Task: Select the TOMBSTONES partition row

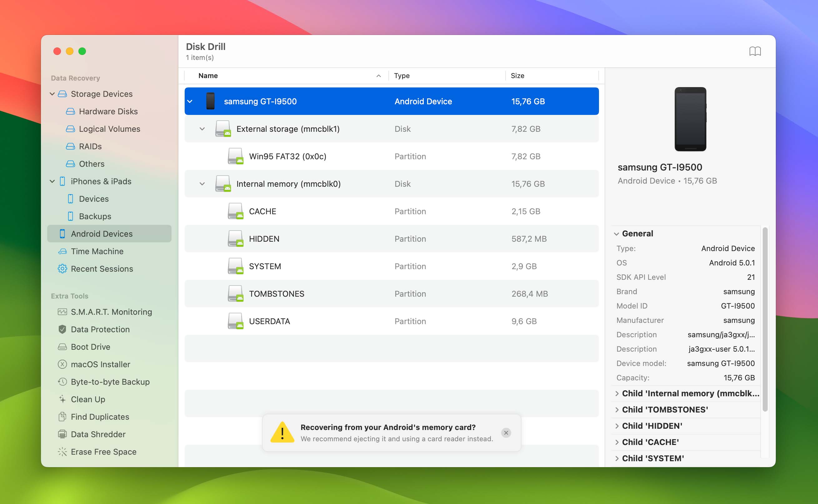Action: coord(392,294)
